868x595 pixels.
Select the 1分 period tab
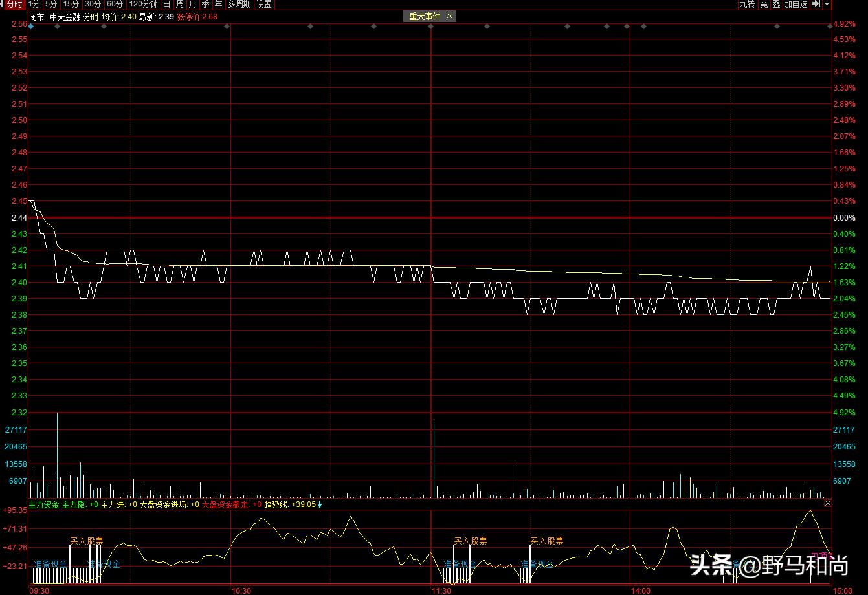tap(34, 5)
